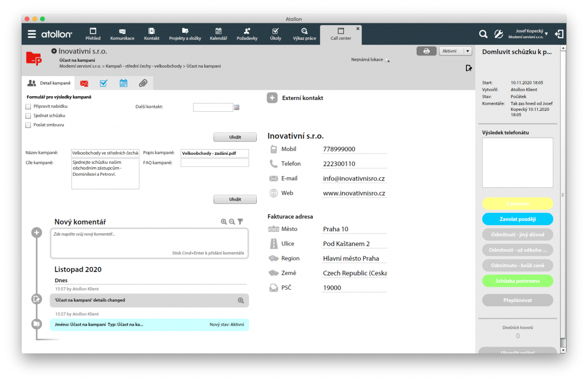Check the Připravit nabídku checkbox
This screenshot has width=588, height=382.
tap(28, 106)
